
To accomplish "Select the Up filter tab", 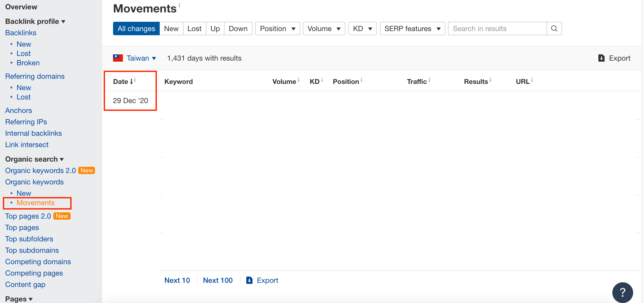I will point(215,28).
